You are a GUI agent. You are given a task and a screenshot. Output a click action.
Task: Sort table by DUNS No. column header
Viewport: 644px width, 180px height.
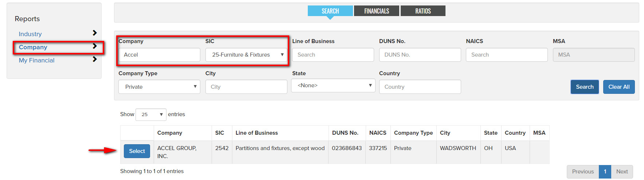click(345, 133)
